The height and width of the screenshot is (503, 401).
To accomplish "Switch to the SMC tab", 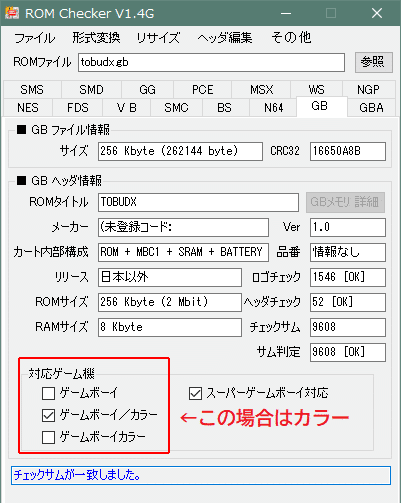I will 176,108.
